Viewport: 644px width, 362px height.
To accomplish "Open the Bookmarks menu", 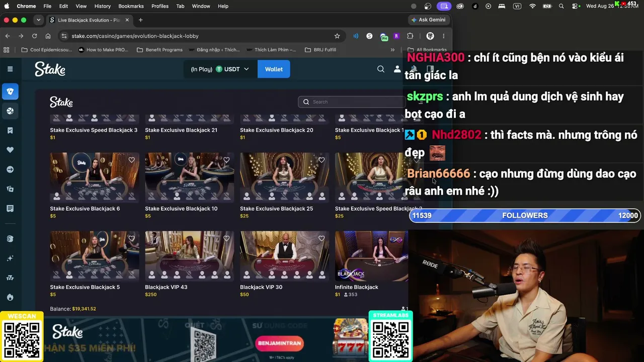I will tap(131, 6).
